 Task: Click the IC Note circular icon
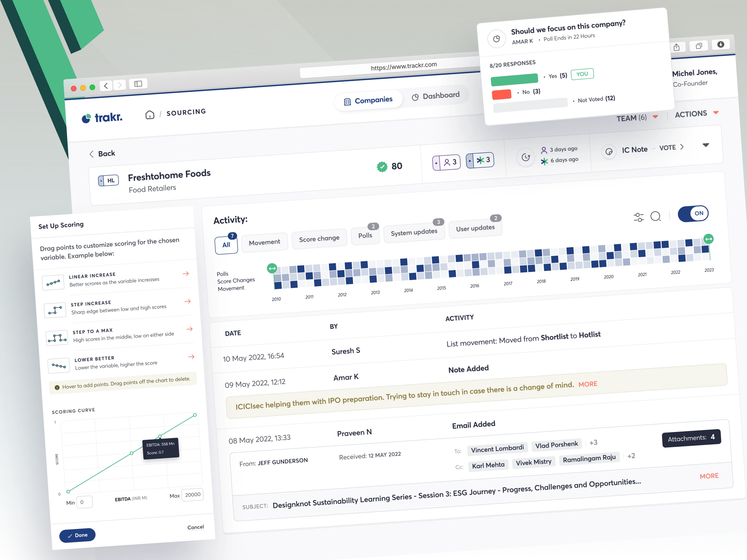pyautogui.click(x=609, y=152)
